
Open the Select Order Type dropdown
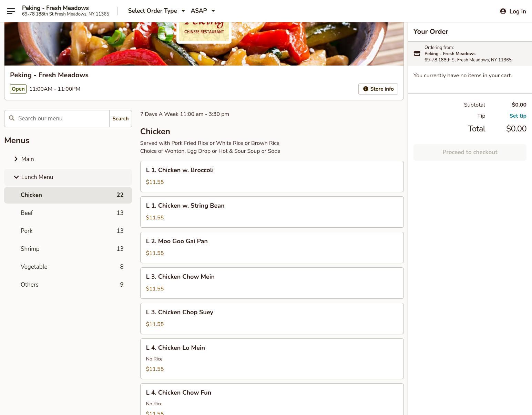point(157,11)
